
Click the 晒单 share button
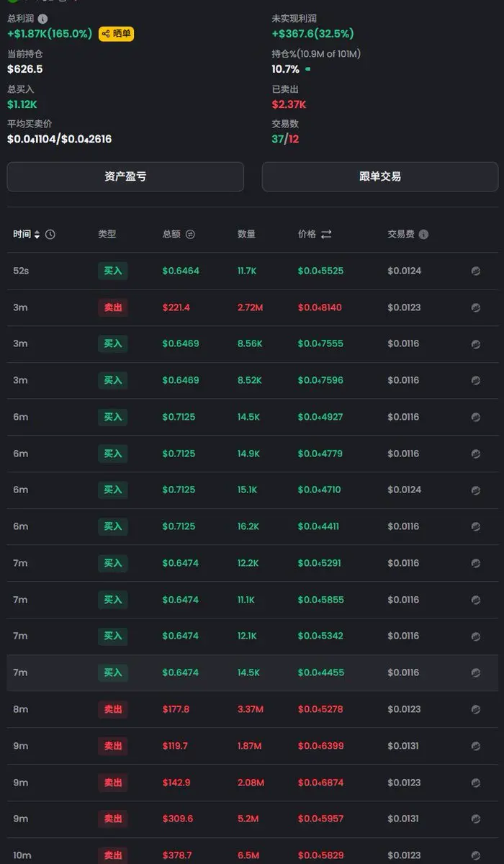(x=116, y=33)
